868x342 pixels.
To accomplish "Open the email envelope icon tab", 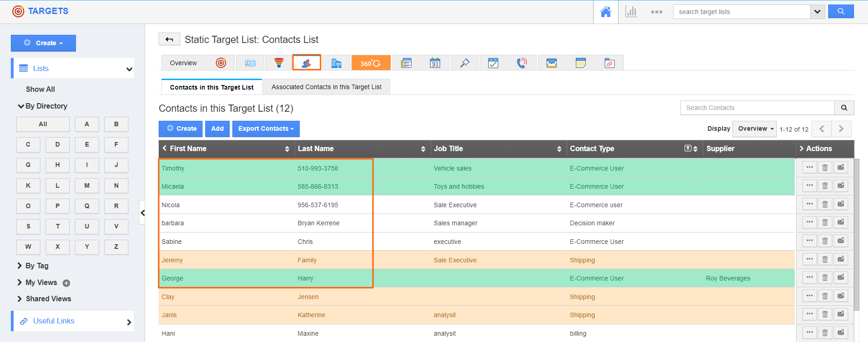I will tap(551, 63).
